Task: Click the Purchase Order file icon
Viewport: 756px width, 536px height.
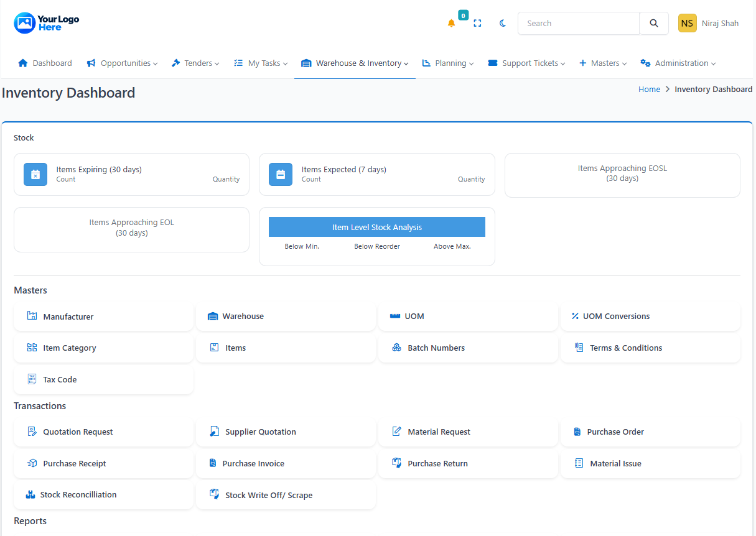Action: [x=577, y=432]
